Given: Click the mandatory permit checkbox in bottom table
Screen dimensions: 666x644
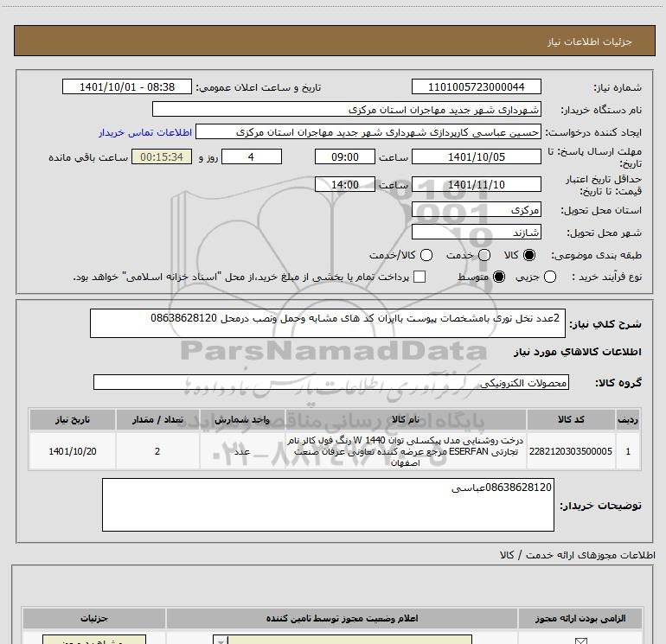Looking at the screenshot, I should 580,641.
